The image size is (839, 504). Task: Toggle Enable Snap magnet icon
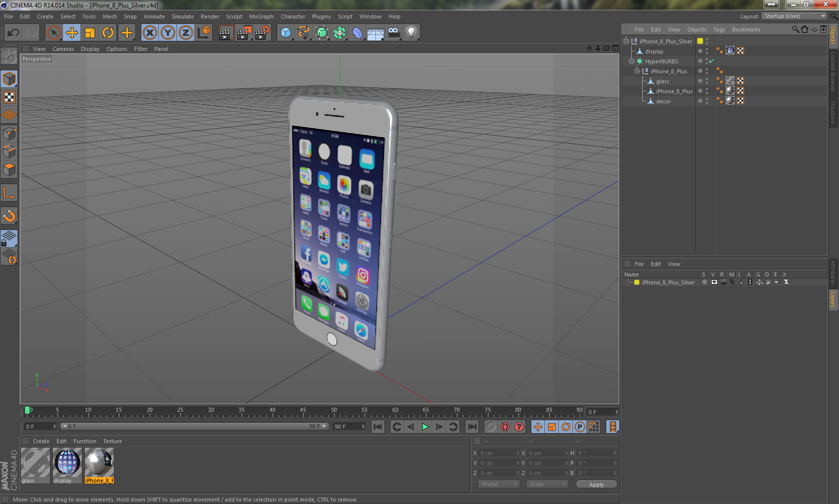9,216
